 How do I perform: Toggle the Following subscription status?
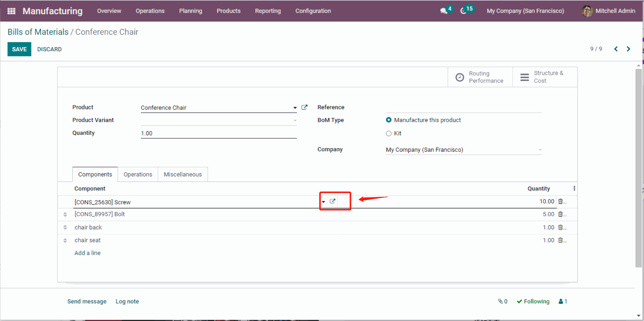point(533,301)
